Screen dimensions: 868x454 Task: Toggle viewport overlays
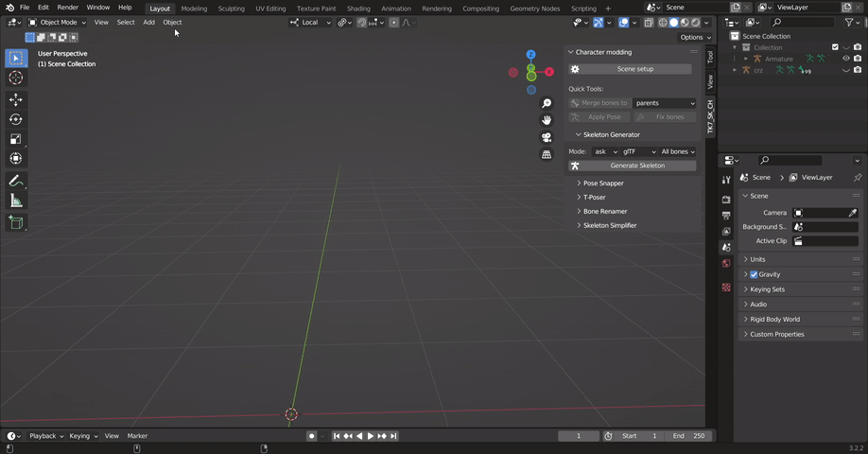pos(624,23)
